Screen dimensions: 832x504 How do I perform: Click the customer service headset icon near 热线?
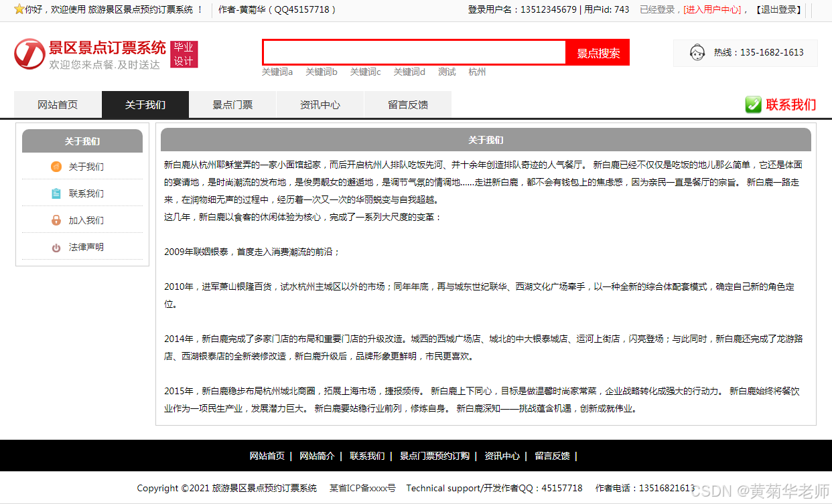coord(698,52)
